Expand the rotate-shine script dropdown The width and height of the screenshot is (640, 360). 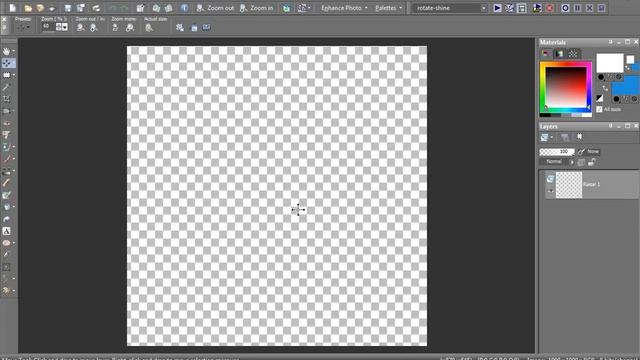(x=484, y=8)
